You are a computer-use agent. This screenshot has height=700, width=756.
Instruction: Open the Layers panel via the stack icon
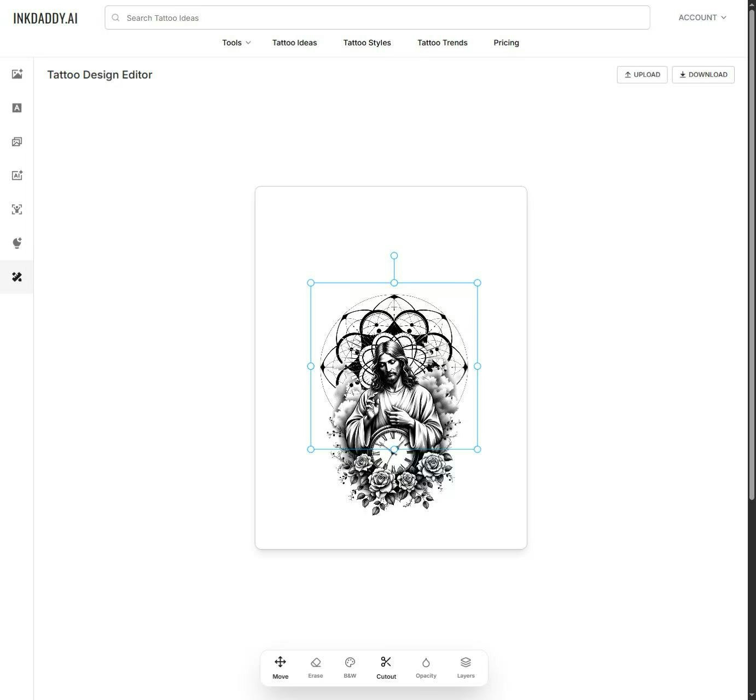tap(466, 666)
